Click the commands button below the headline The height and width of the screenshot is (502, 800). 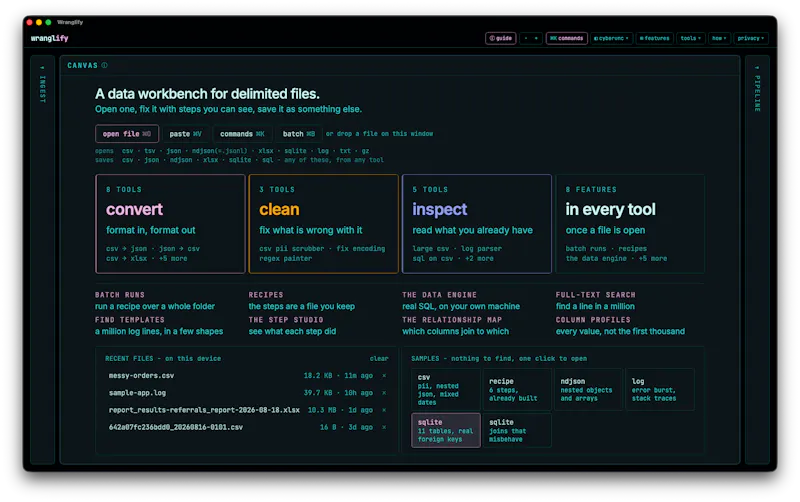tap(242, 134)
